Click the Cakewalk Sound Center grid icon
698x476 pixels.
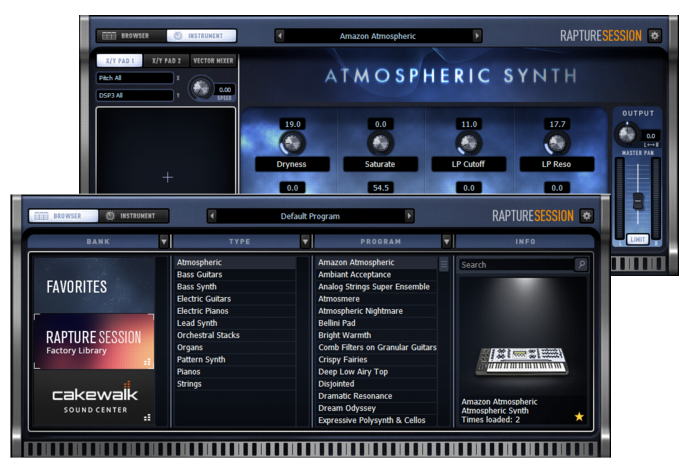147,418
